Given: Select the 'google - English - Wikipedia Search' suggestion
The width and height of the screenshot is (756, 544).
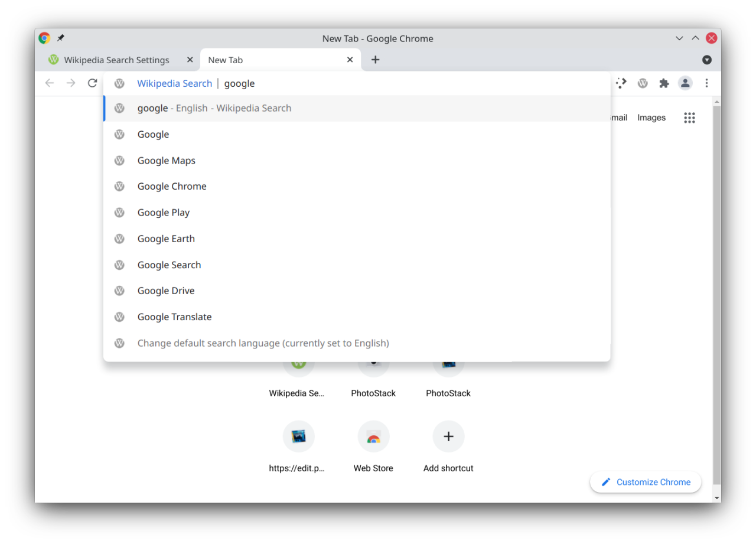Looking at the screenshot, I should (x=357, y=108).
